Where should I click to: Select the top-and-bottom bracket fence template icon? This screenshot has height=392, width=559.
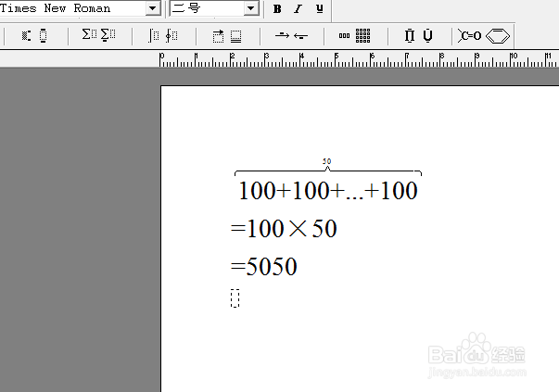44,35
